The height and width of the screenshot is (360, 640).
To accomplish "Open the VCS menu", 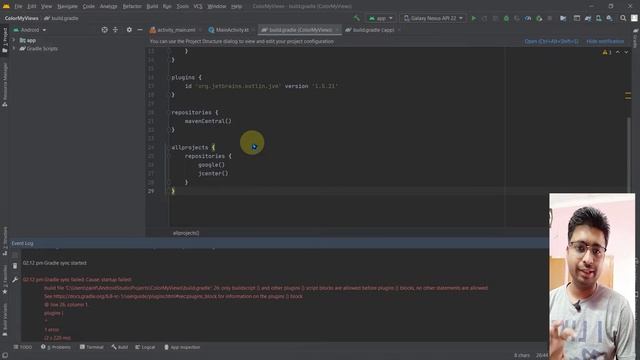I will pyautogui.click(x=198, y=6).
